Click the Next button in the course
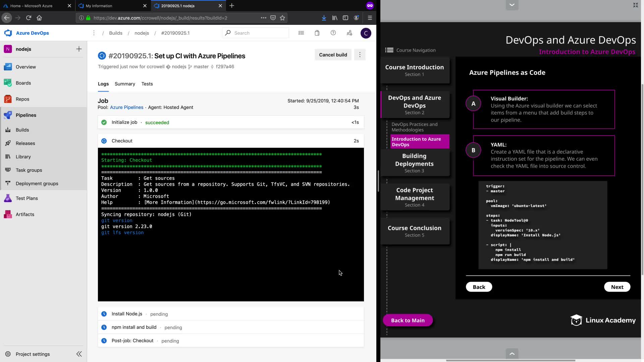The height and width of the screenshot is (362, 644). (x=617, y=287)
